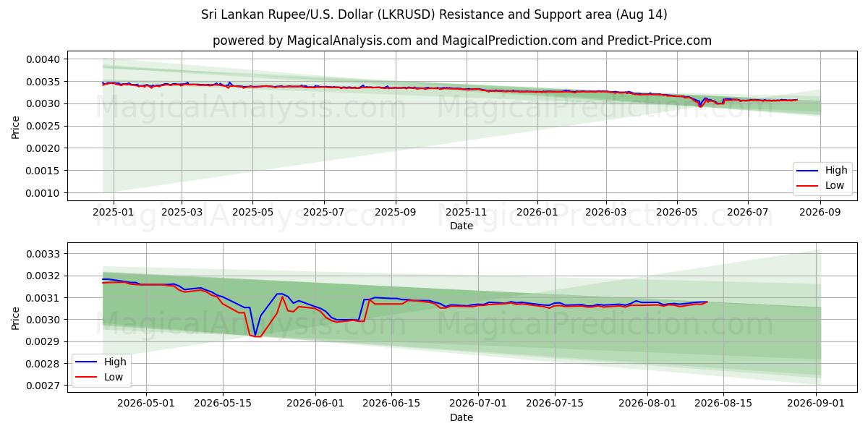Click the 'Date' label under the bottom chart
868x434 pixels.
tap(461, 417)
